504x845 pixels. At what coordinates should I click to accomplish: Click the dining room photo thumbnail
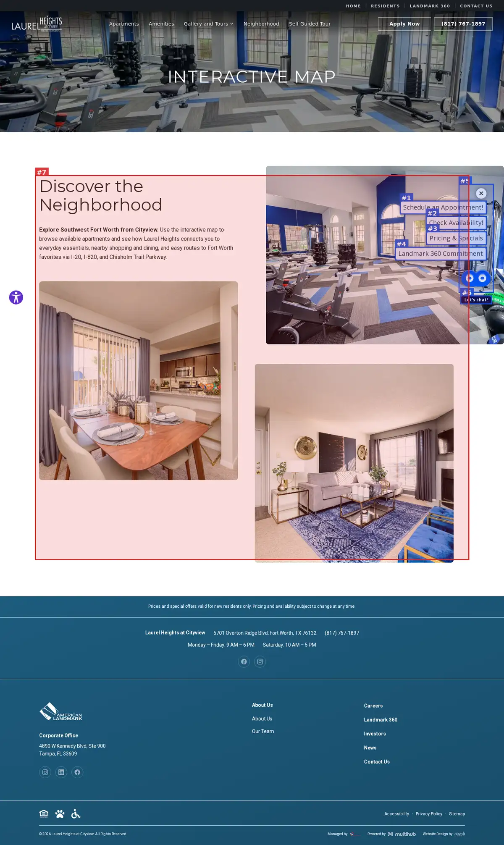pyautogui.click(x=139, y=381)
